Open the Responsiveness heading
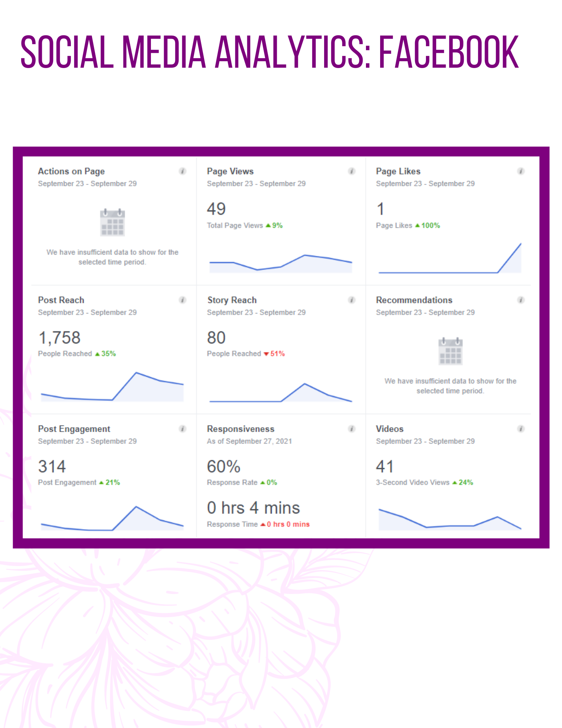The width and height of the screenshot is (562, 728). [241, 429]
